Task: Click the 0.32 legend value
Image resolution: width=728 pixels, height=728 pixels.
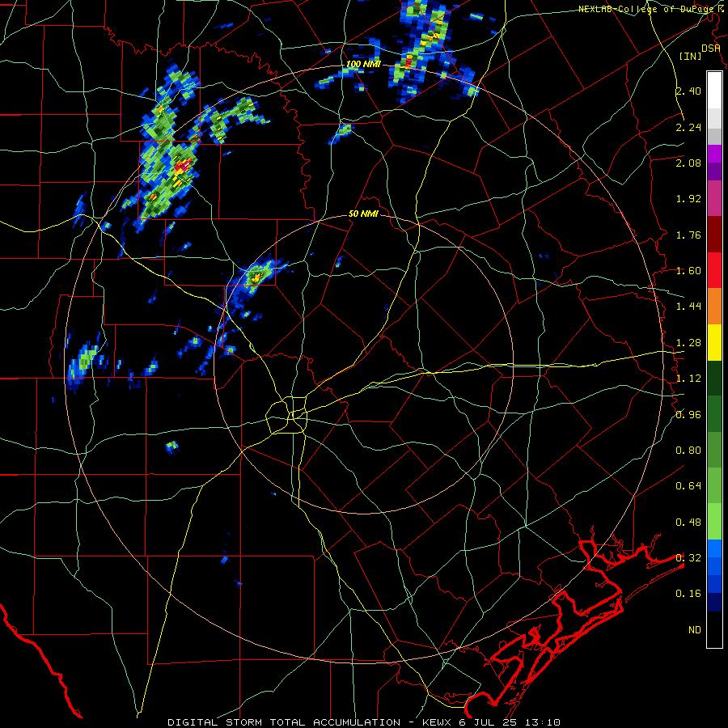Action: (688, 558)
